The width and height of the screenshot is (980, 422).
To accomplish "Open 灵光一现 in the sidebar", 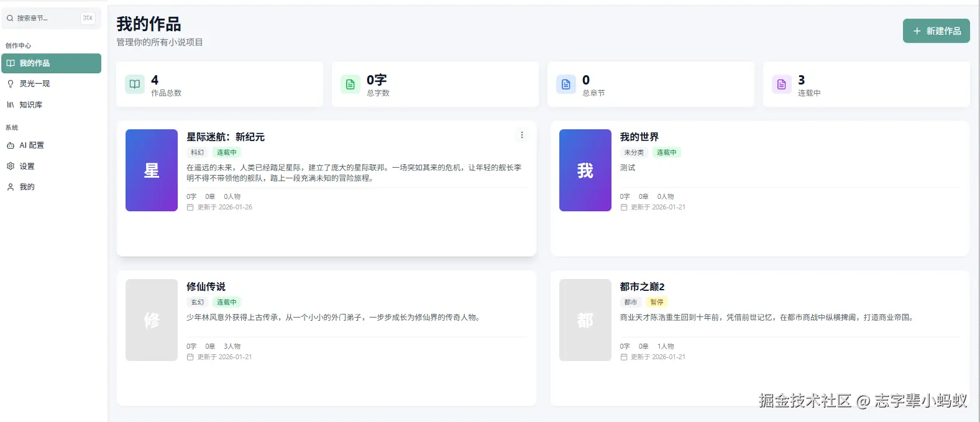I will coord(52,84).
